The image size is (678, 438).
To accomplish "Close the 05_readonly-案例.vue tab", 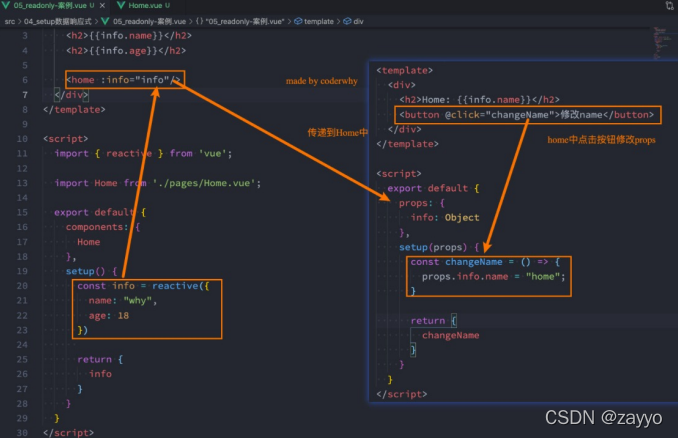I will [102, 6].
